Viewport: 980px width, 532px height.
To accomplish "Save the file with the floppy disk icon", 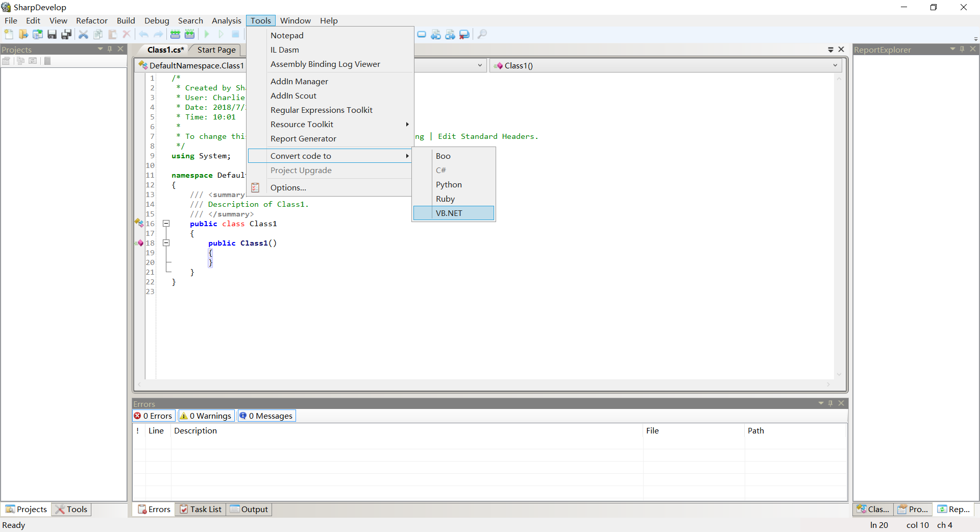I will click(x=52, y=34).
